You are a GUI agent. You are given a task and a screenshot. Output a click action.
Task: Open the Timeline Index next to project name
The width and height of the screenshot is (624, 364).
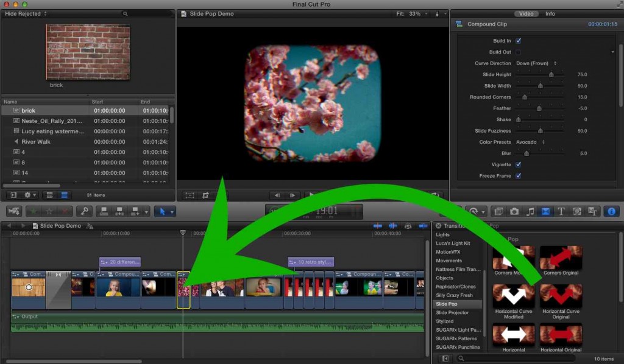coord(90,226)
